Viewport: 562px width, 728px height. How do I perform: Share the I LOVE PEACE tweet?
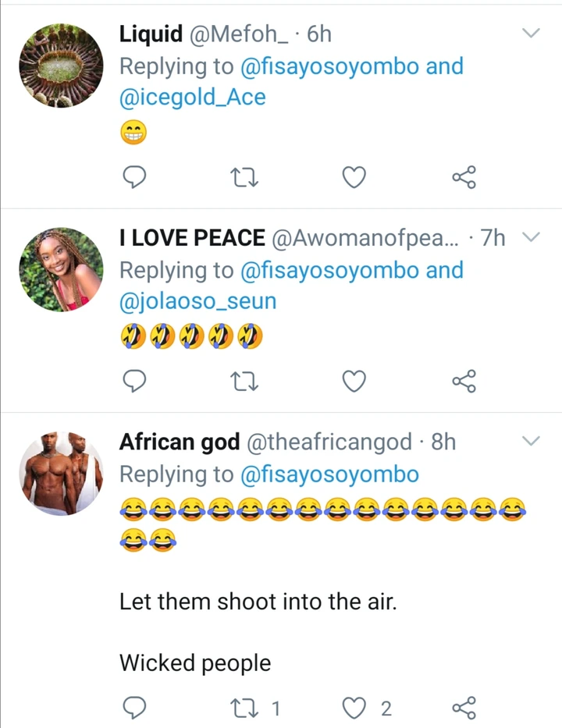464,382
